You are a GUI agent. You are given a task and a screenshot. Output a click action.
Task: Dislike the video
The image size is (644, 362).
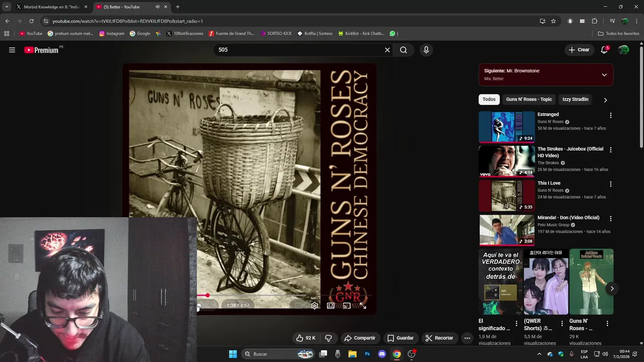pyautogui.click(x=329, y=338)
